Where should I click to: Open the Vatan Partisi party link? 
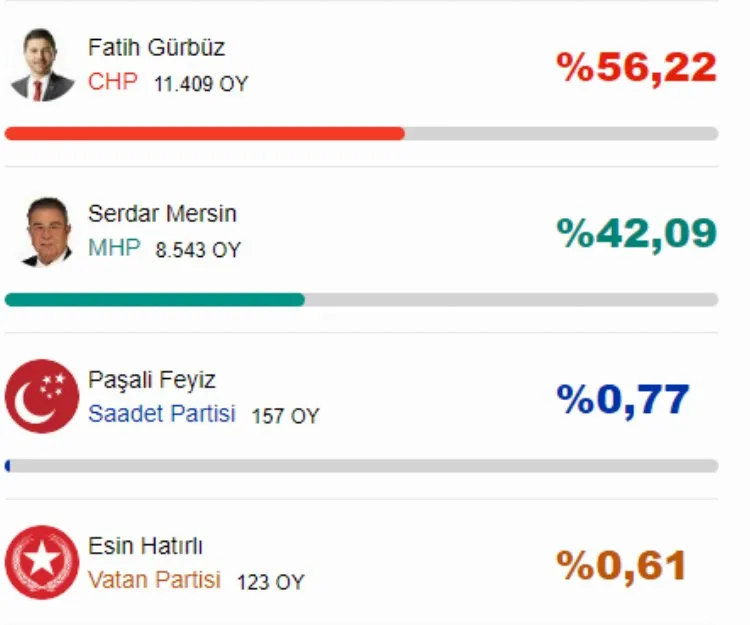click(154, 580)
